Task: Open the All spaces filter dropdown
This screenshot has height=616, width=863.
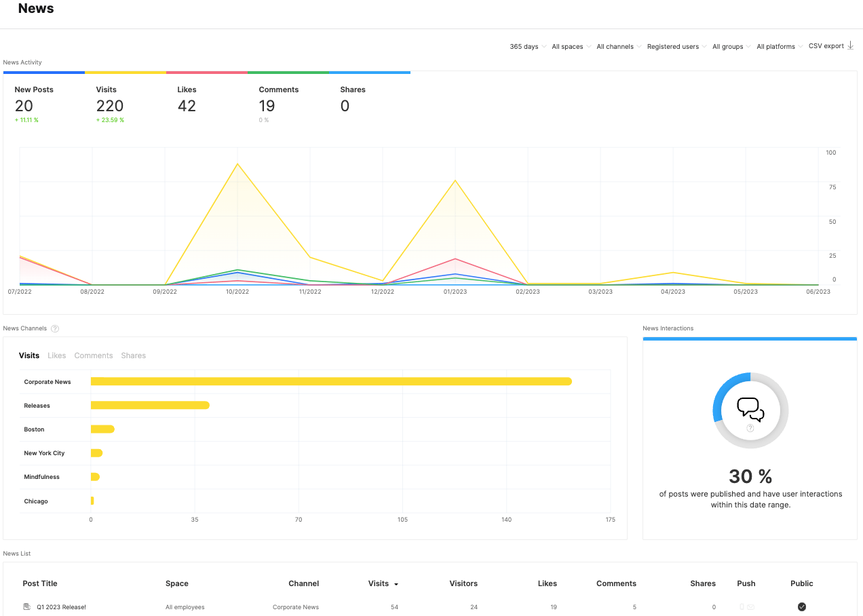Action: point(569,46)
